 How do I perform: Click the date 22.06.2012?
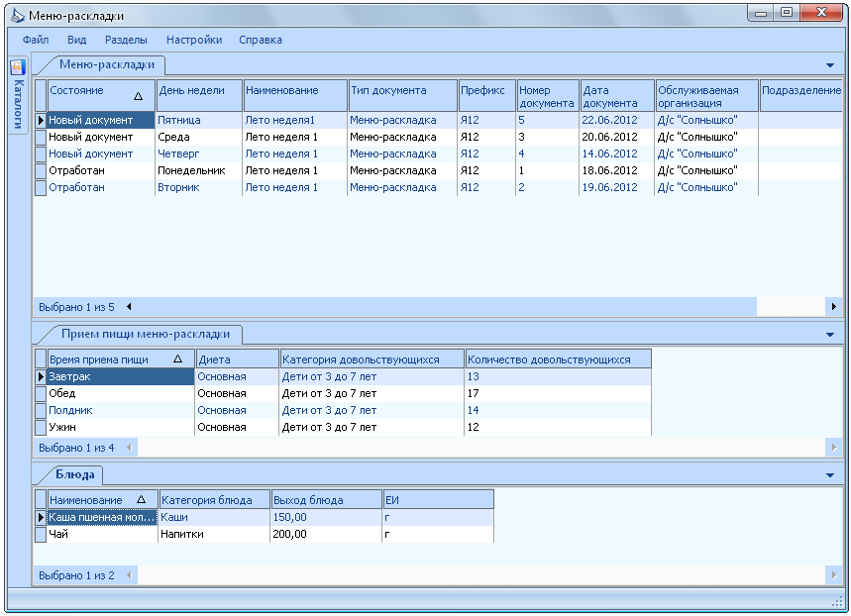[x=609, y=120]
